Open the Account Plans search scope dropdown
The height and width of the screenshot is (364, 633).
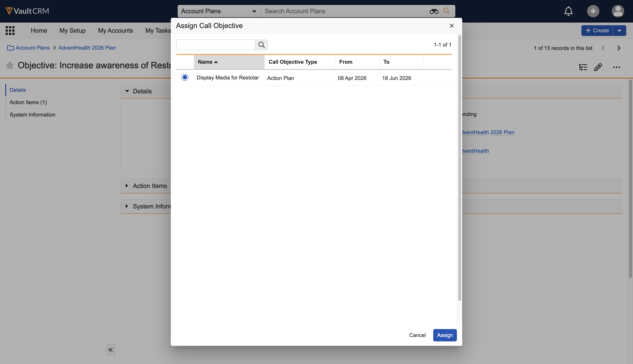219,11
